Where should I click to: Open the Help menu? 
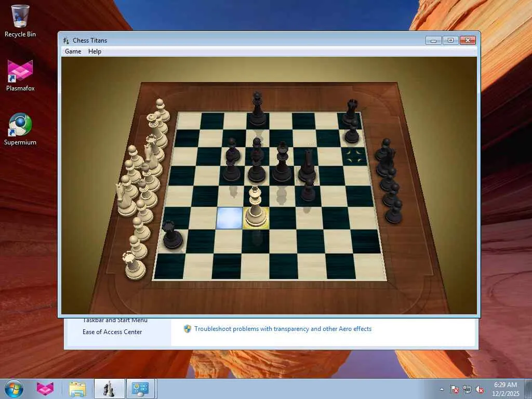point(95,51)
